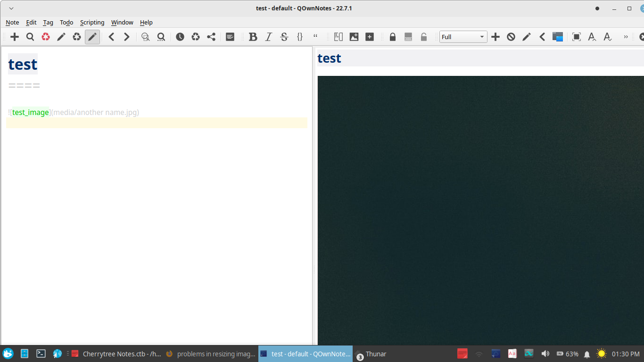
Task: Go forward in note history
Action: tap(126, 37)
